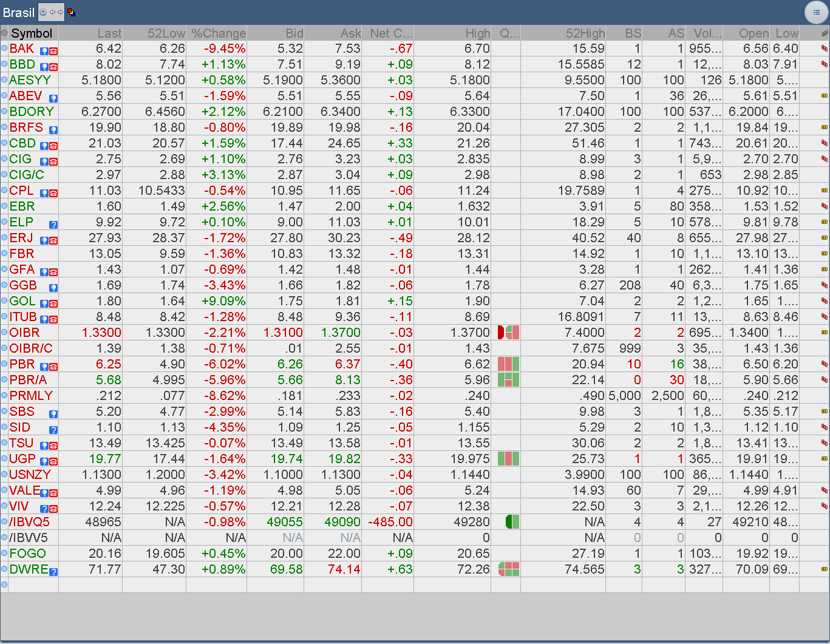Viewport: 830px width, 644px height.
Task: Click the grey circle in the header row
Action: [x=4, y=33]
